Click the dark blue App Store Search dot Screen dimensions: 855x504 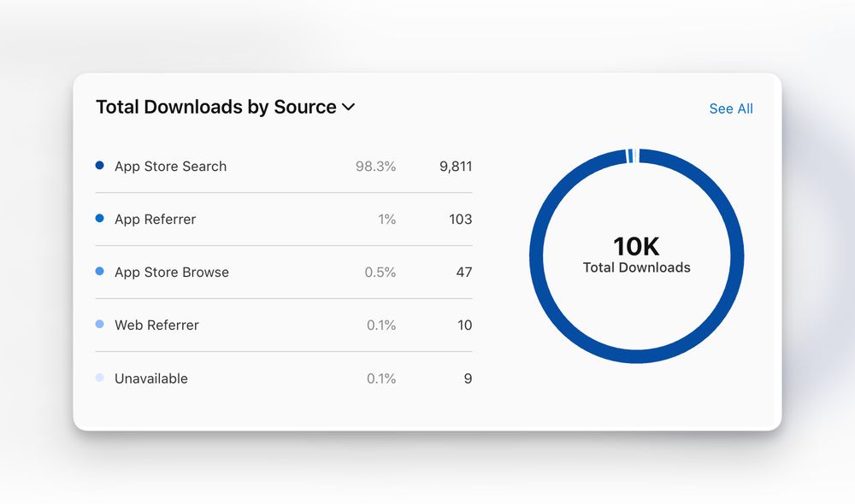coord(99,165)
